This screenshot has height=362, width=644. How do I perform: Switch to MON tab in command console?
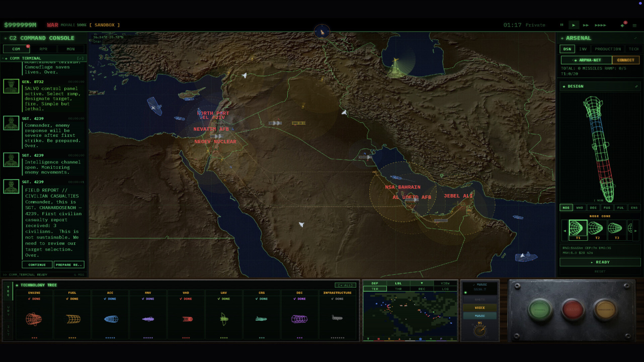[x=70, y=49]
